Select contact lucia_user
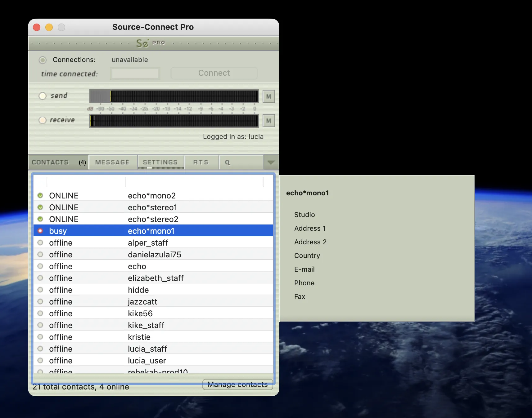This screenshot has height=418, width=532. (x=153, y=360)
